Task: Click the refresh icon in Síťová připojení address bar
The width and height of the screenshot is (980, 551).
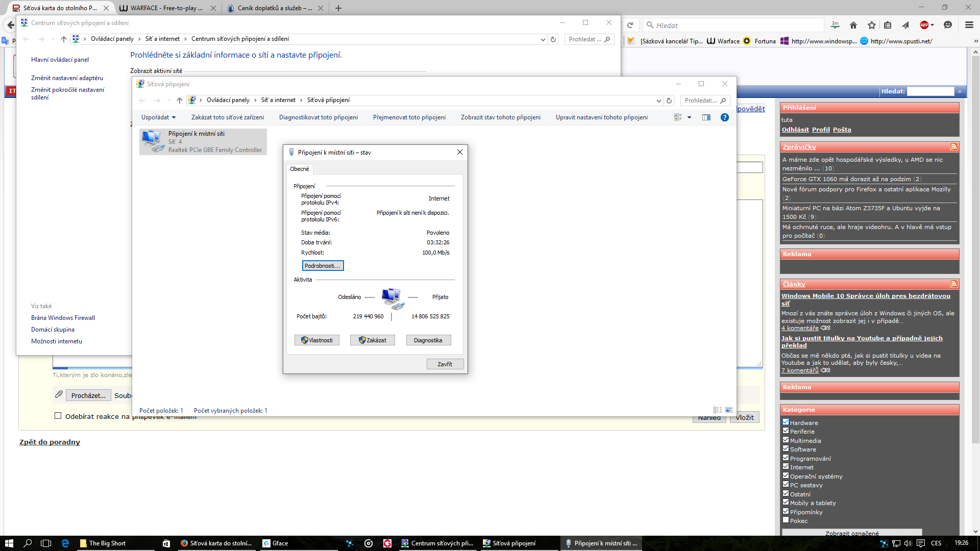Action: click(x=669, y=101)
